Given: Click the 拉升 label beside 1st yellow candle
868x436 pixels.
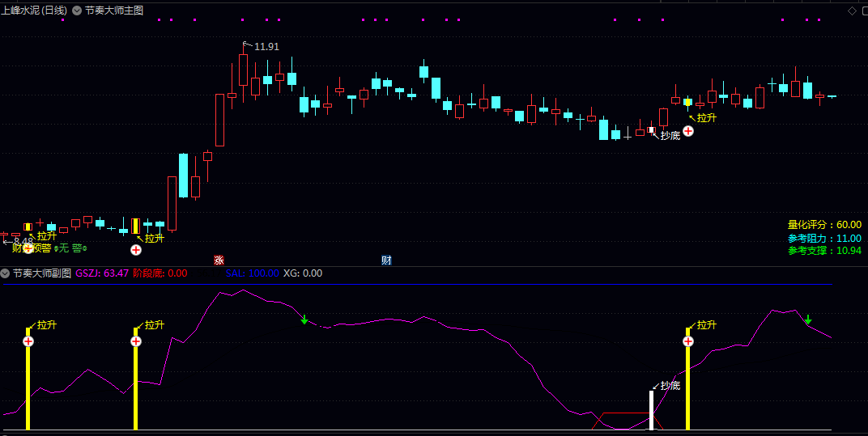Looking at the screenshot, I should click(x=47, y=236).
